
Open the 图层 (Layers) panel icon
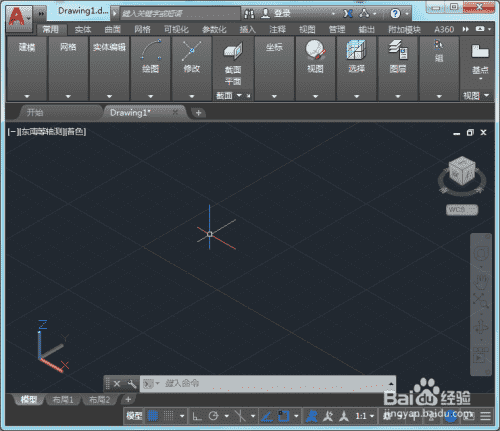[x=398, y=50]
